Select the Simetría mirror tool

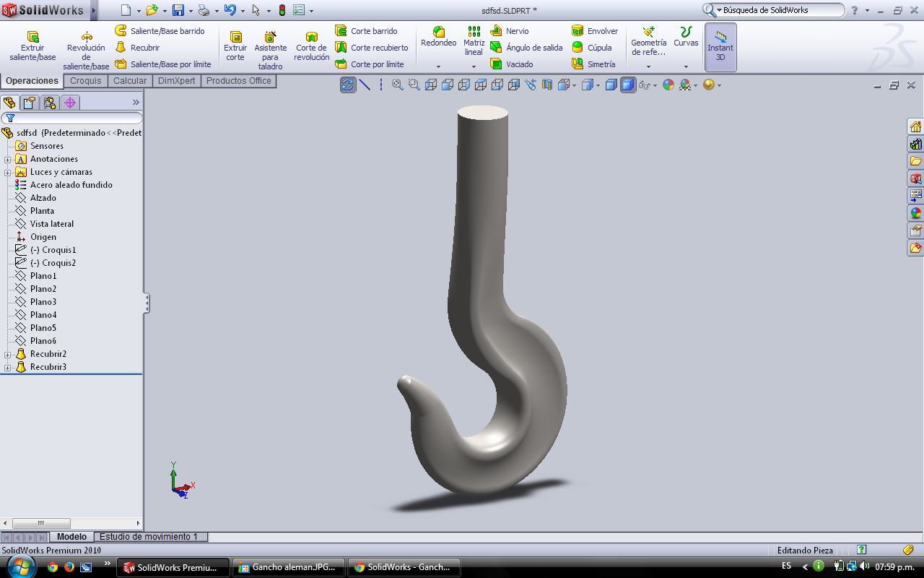tap(593, 64)
